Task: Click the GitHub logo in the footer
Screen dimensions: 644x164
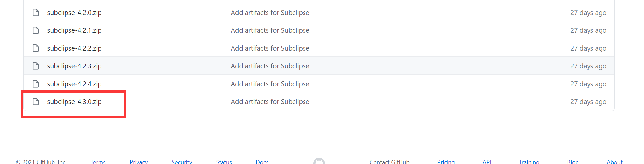Action: coord(319,161)
